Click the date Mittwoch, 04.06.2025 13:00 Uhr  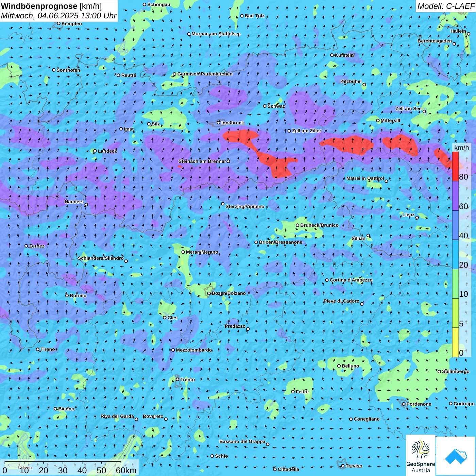coord(59,16)
